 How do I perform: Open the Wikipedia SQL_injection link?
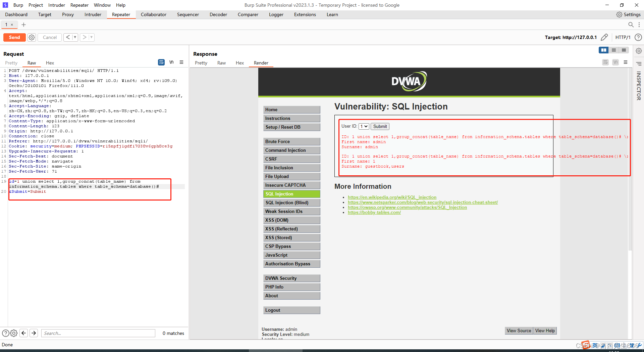point(392,197)
